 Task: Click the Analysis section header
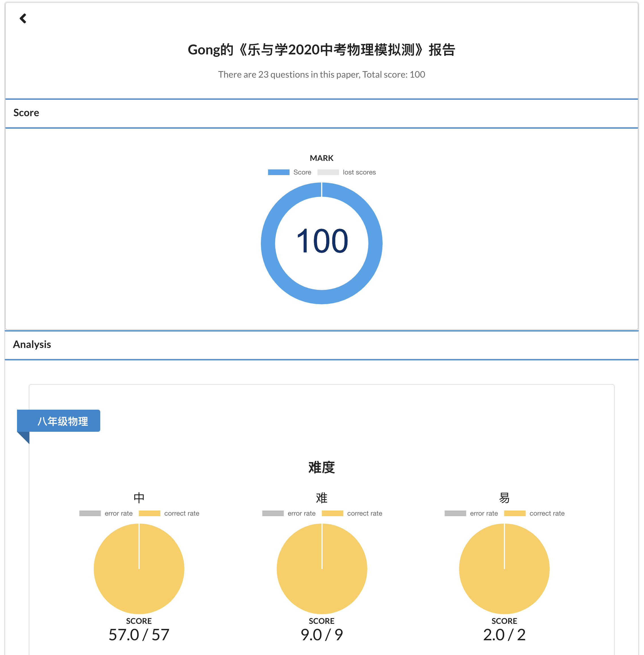click(32, 344)
